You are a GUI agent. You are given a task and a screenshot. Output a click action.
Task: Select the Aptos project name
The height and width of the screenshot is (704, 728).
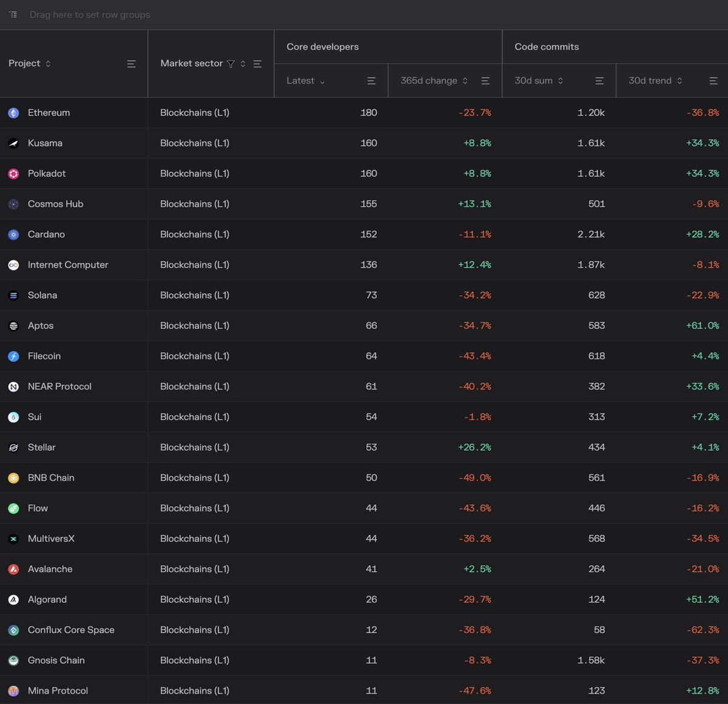41,326
